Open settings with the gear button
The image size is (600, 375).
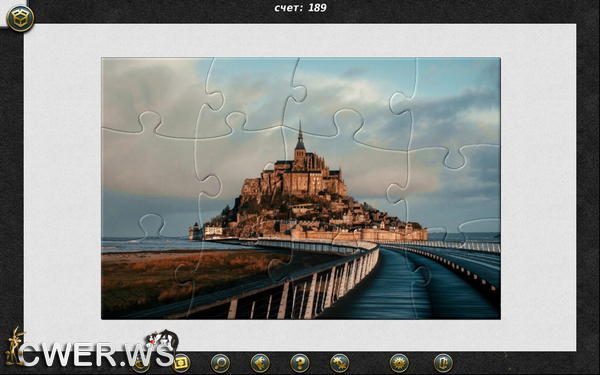coord(399,363)
